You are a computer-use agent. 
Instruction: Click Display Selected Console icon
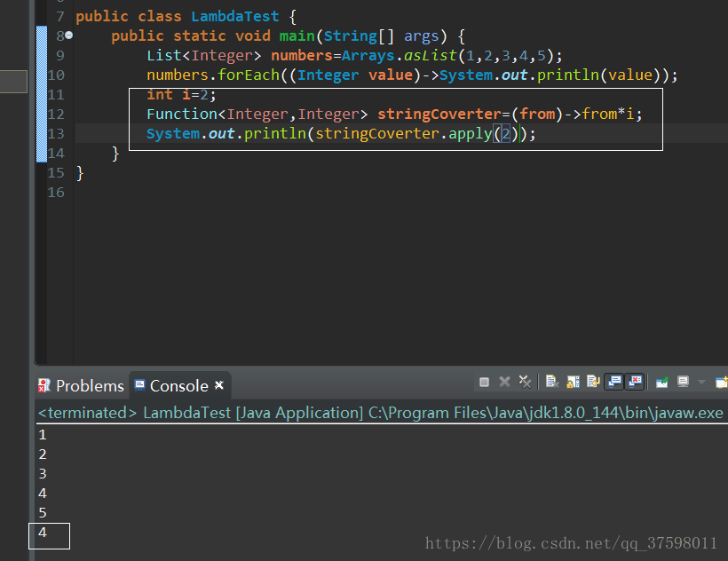point(683,382)
